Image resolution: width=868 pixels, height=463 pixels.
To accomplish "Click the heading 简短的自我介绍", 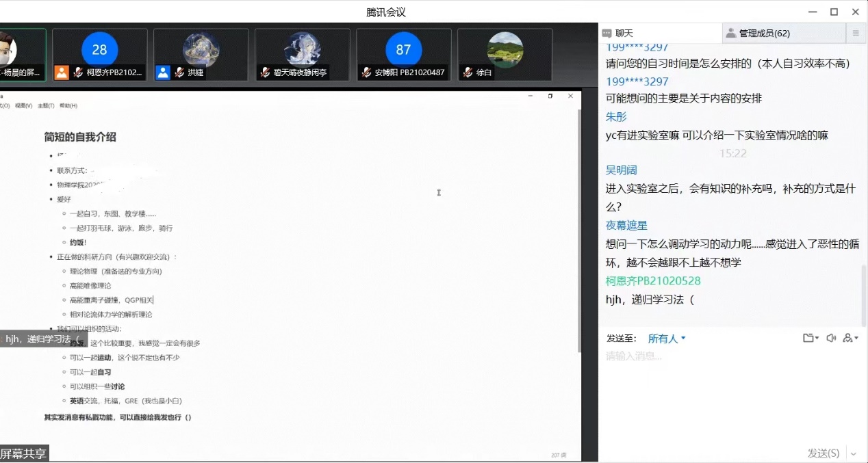I will pyautogui.click(x=80, y=137).
